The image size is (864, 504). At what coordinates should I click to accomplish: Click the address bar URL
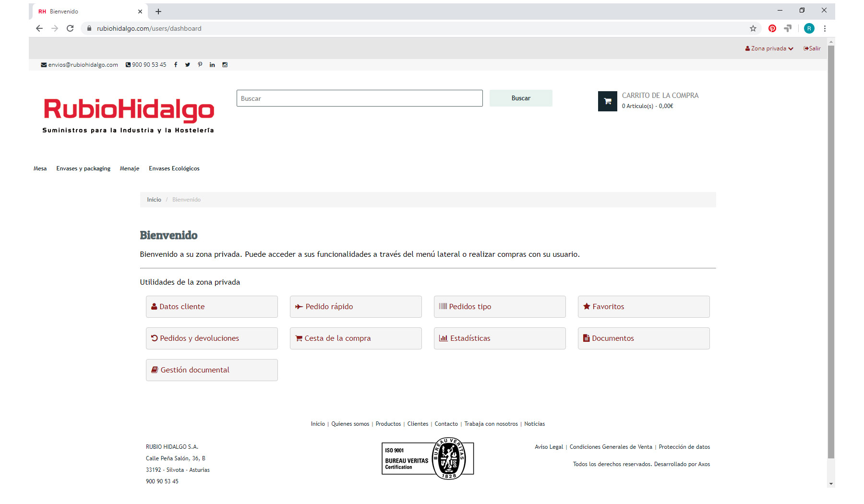tap(149, 28)
